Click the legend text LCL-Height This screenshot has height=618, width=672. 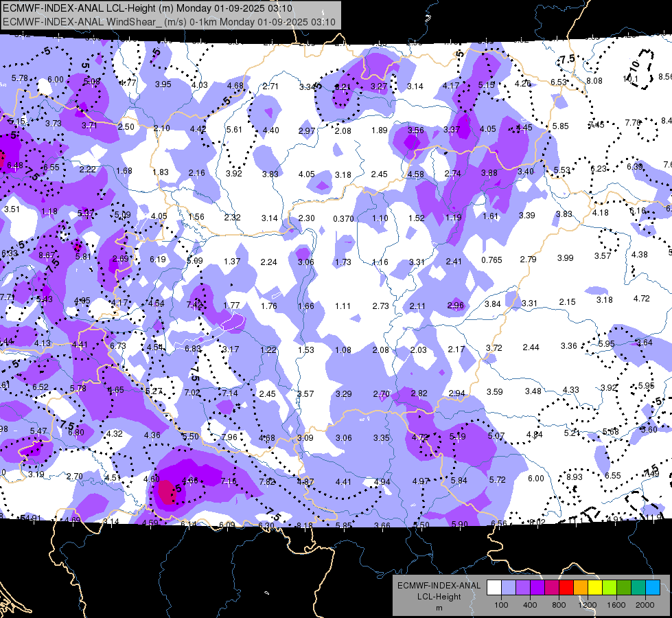point(439,597)
